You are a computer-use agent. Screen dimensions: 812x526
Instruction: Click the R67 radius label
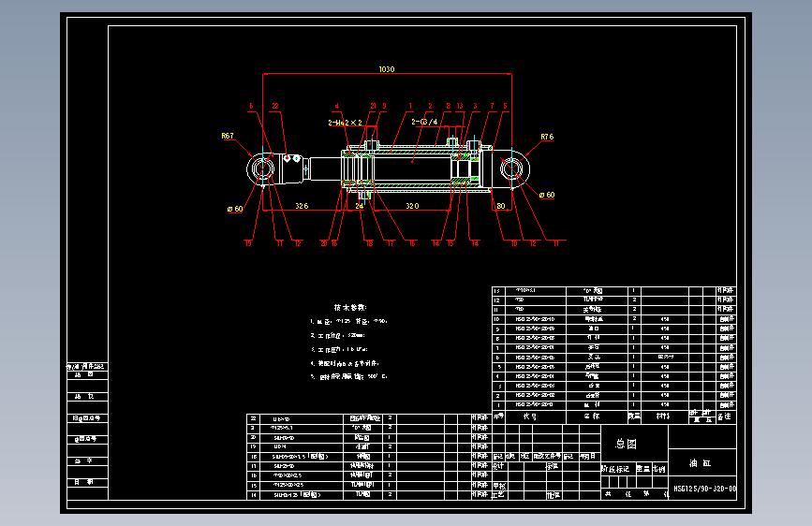(x=228, y=136)
